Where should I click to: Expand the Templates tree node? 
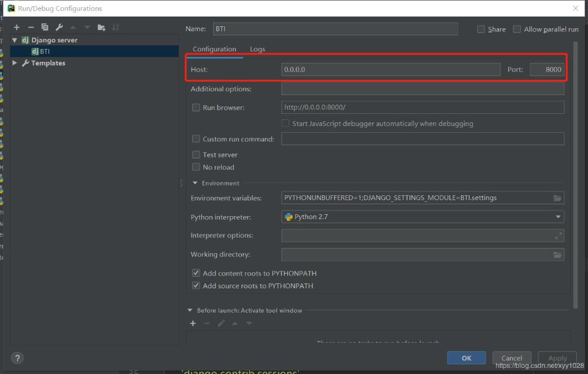coord(15,63)
